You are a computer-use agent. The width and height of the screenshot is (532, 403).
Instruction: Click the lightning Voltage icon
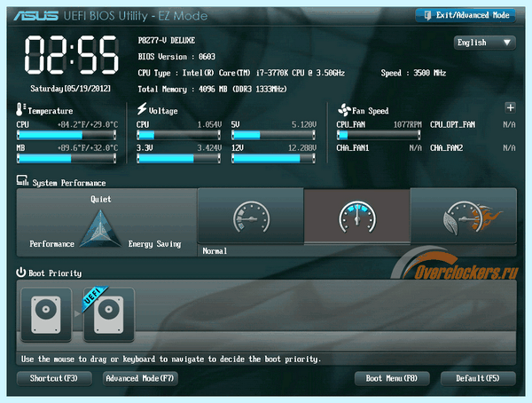tap(142, 108)
